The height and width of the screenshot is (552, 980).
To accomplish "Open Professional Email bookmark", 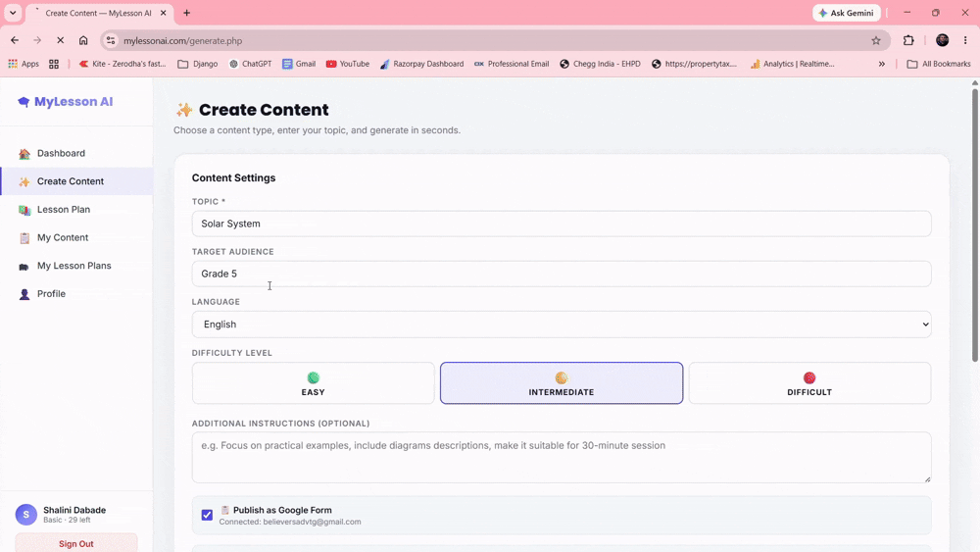I will (x=512, y=64).
